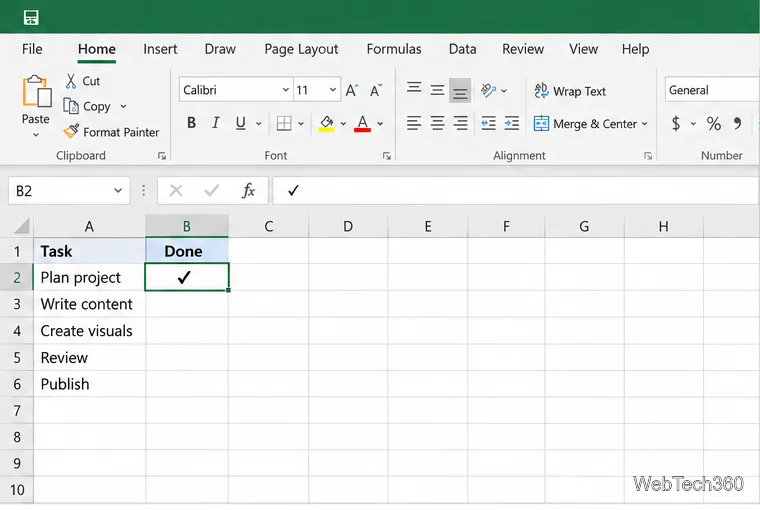
Task: Click the Copy icon
Action: point(71,106)
